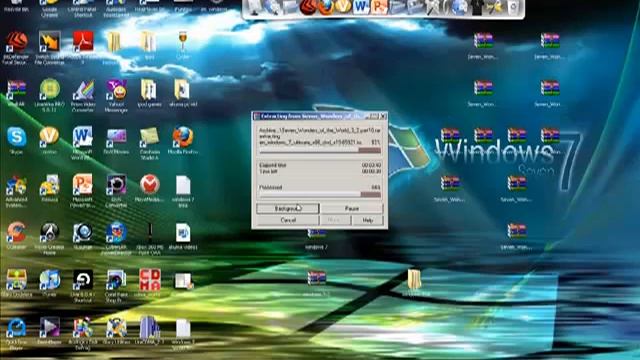
Task: Open the Microsoft Word desktop shortcut
Action: click(83, 137)
